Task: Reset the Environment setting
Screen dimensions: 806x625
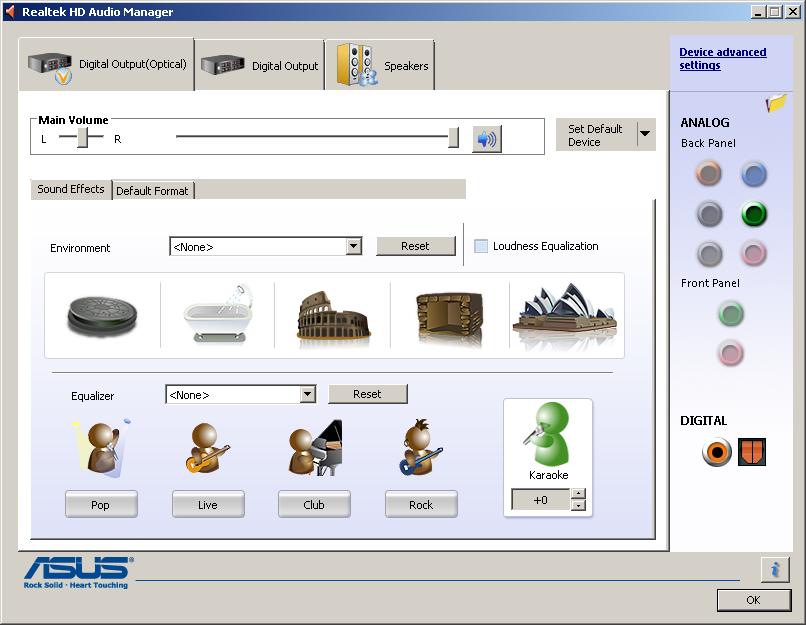Action: coord(415,246)
